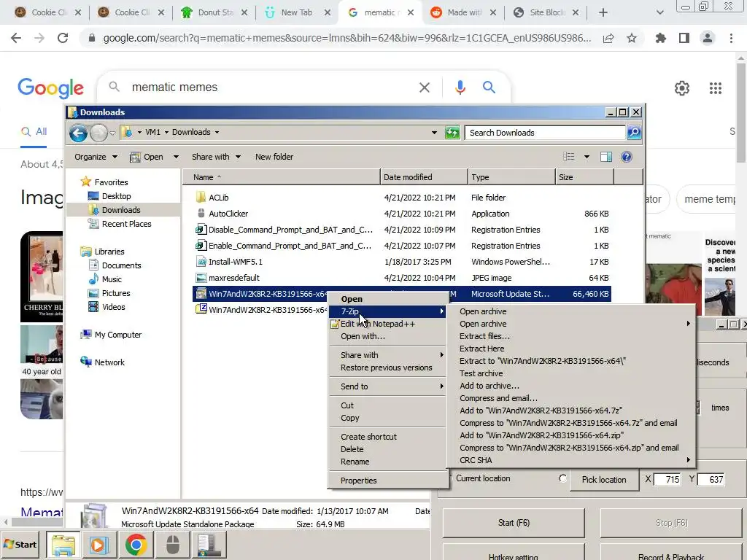Click the Explorer back navigation arrow

click(x=78, y=133)
